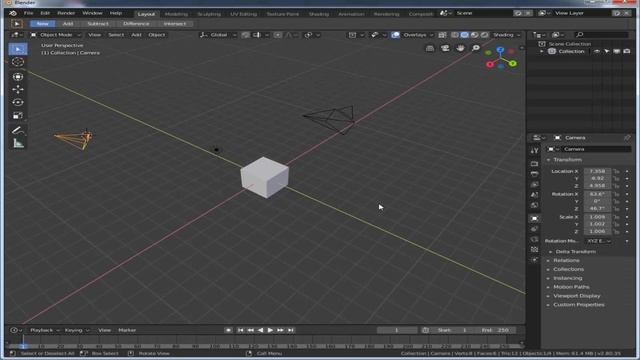Click the red X axis gizmo ball

coord(490,64)
